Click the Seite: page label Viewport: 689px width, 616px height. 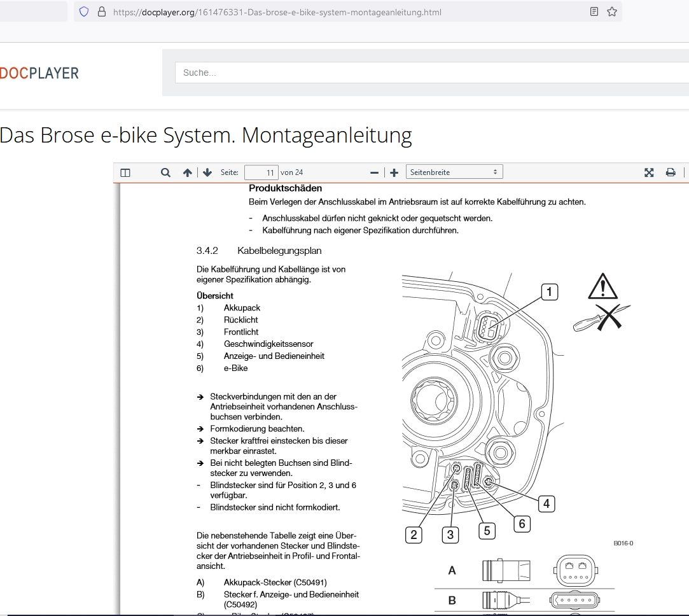(x=230, y=172)
